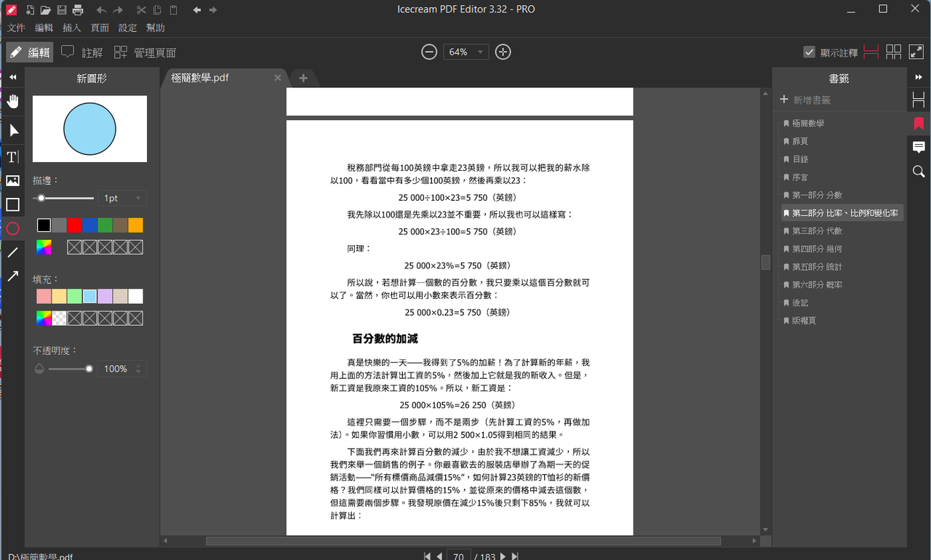Image resolution: width=931 pixels, height=560 pixels.
Task: Go to the first page button
Action: click(427, 556)
